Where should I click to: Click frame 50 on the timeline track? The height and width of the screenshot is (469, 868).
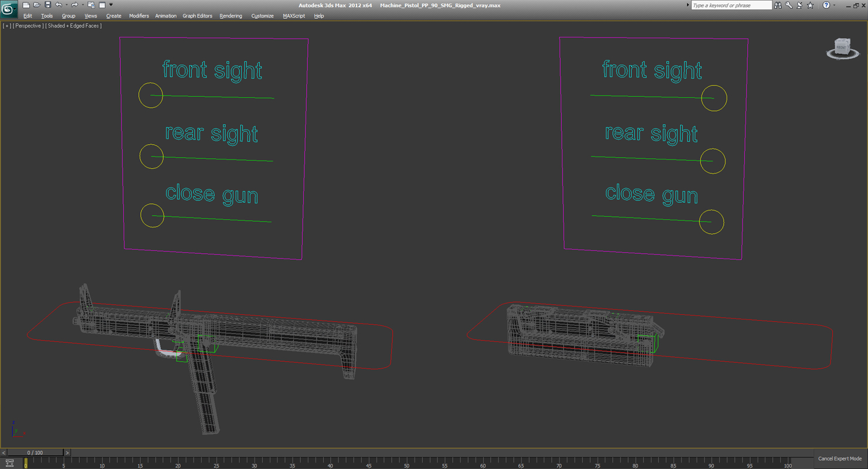406,463
